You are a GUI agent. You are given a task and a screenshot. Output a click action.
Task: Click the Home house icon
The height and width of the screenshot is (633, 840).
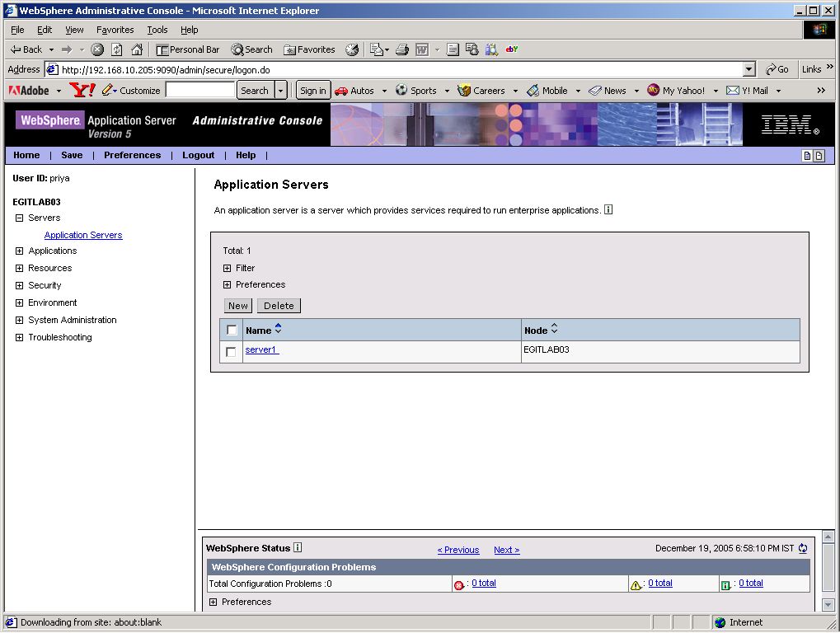(x=137, y=49)
